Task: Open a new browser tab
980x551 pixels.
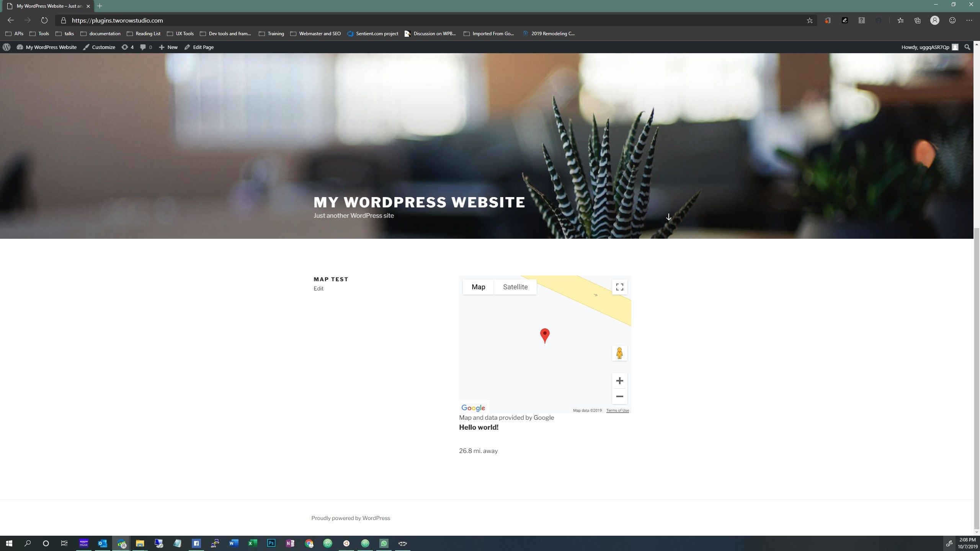Action: click(100, 6)
